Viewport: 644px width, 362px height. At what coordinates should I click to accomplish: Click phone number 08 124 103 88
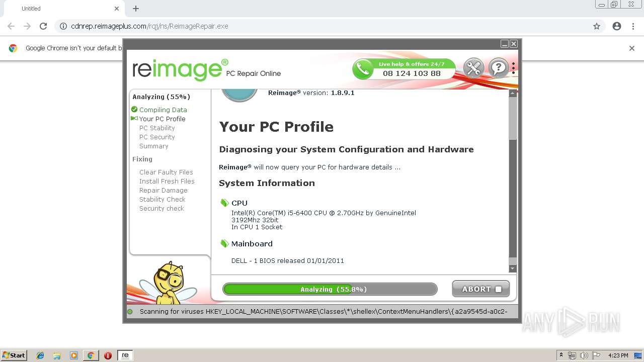(412, 73)
